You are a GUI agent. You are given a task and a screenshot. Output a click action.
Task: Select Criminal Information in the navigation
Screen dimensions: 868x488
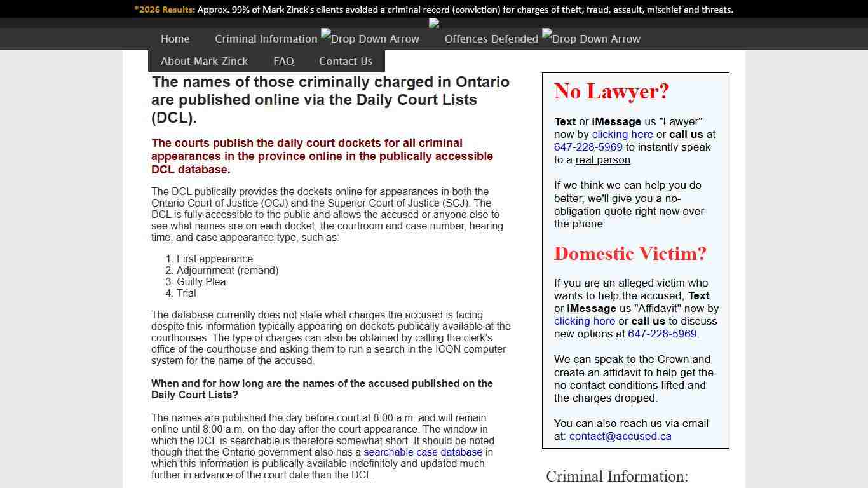click(x=266, y=39)
